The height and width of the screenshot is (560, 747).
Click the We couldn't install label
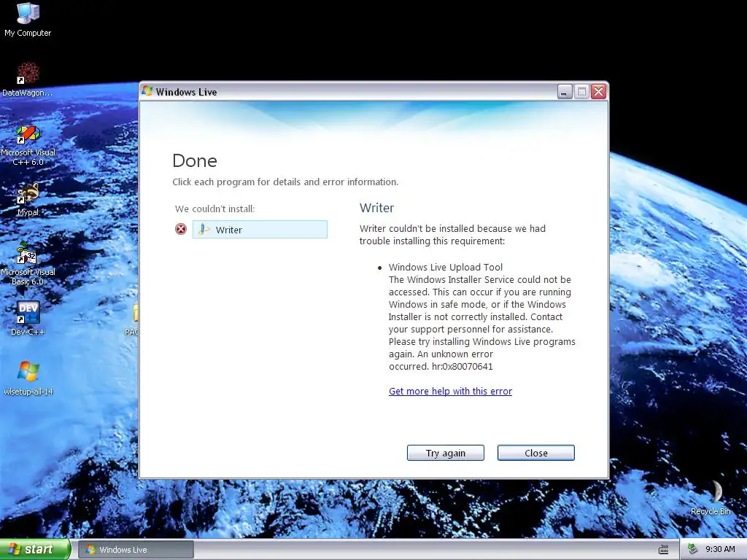point(215,209)
